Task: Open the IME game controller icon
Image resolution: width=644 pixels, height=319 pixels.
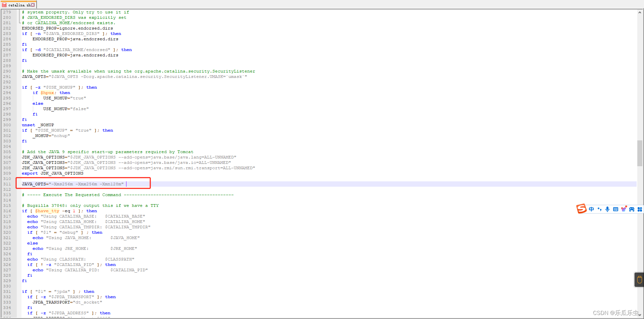Action: (x=632, y=209)
